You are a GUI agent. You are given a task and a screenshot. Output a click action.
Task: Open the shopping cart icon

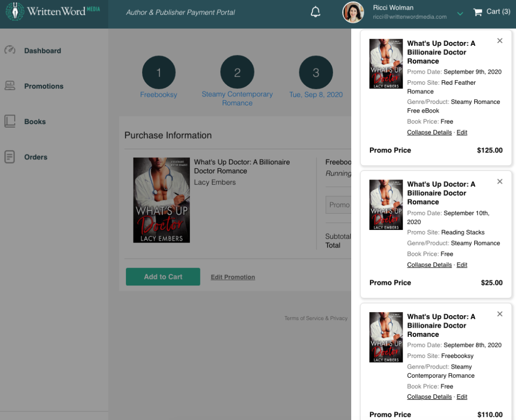click(478, 12)
